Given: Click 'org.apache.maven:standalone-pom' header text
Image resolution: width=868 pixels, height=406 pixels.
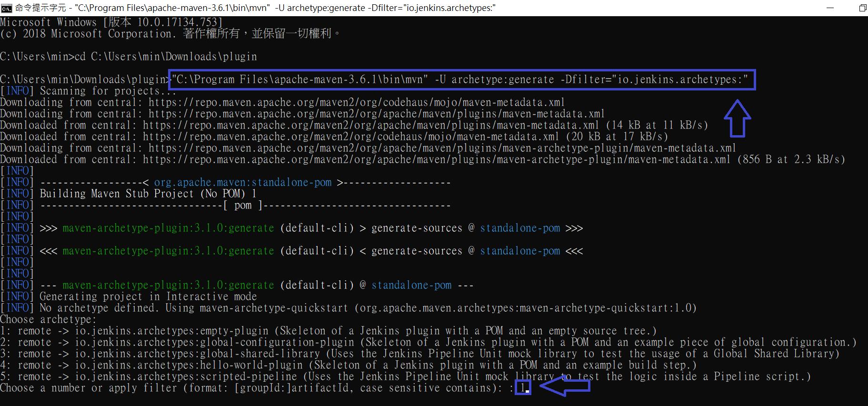Looking at the screenshot, I should click(x=243, y=182).
